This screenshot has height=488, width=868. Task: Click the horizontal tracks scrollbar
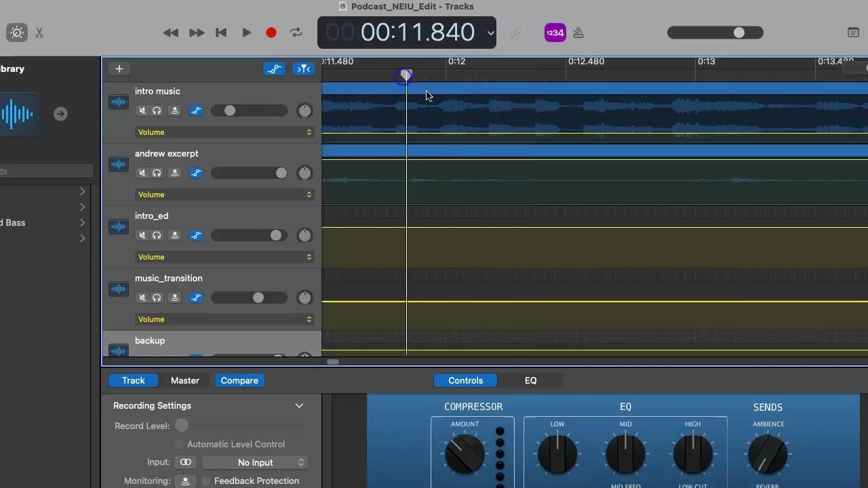click(x=333, y=362)
